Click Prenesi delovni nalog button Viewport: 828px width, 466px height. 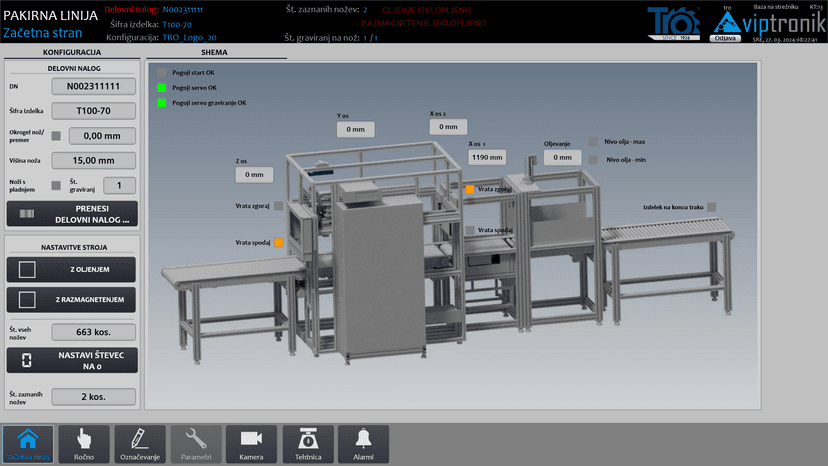[71, 213]
